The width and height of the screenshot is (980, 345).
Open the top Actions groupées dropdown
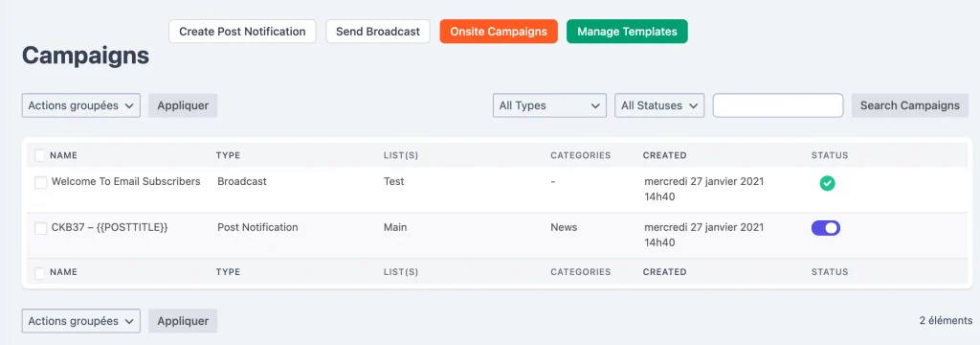click(x=81, y=105)
